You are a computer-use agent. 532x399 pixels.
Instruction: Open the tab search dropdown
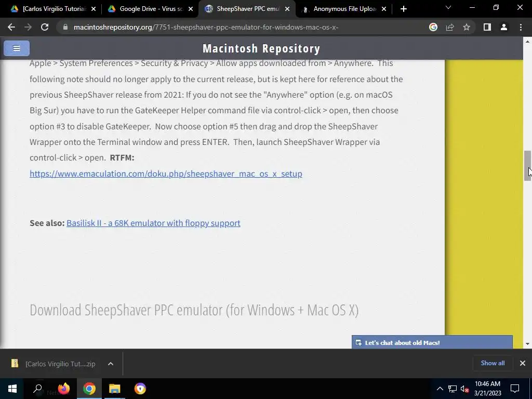(448, 7)
